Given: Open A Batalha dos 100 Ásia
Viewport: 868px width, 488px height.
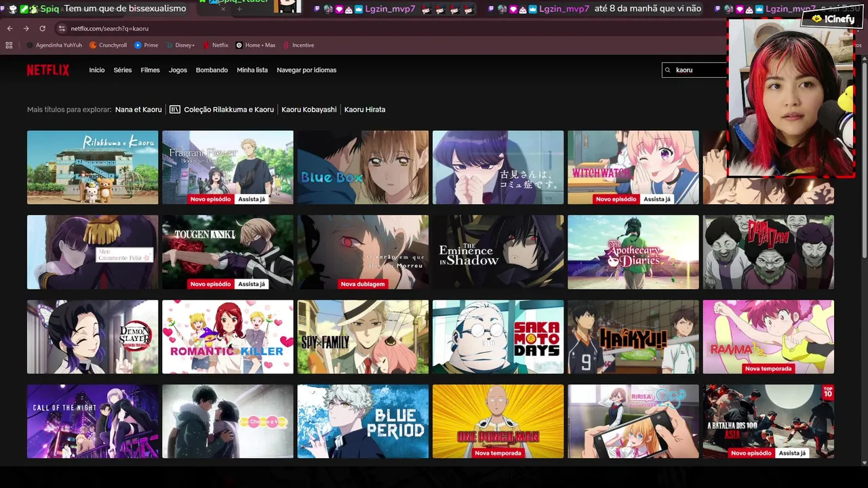Looking at the screenshot, I should click(768, 422).
